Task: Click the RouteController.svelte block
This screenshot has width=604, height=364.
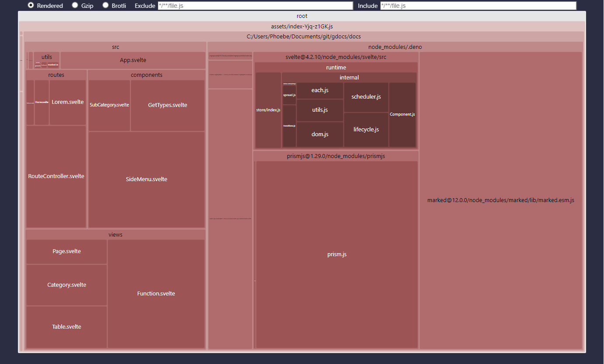Action: pos(56,176)
